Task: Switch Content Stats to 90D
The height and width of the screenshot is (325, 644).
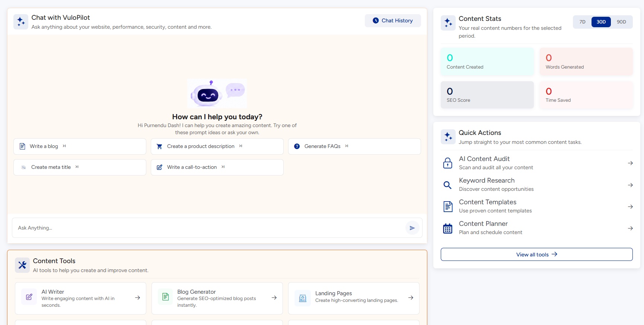Action: [621, 22]
